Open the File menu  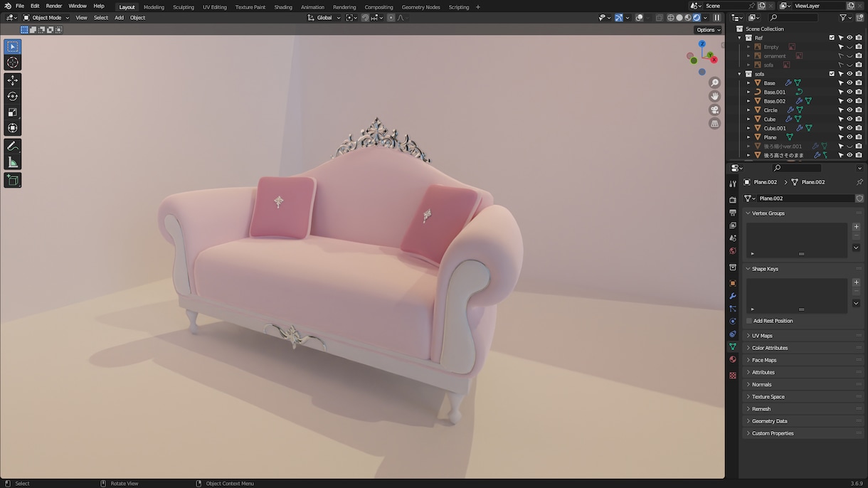pos(20,6)
